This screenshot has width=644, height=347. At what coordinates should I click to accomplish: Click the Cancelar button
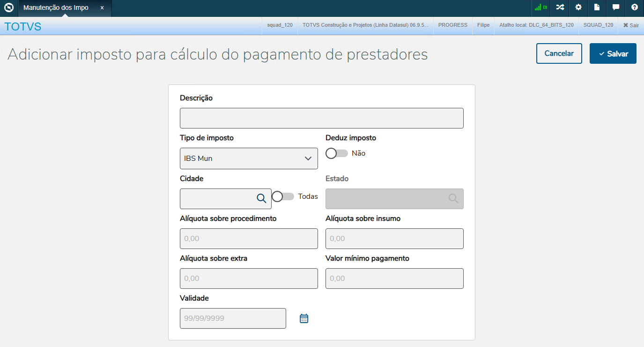pos(559,53)
